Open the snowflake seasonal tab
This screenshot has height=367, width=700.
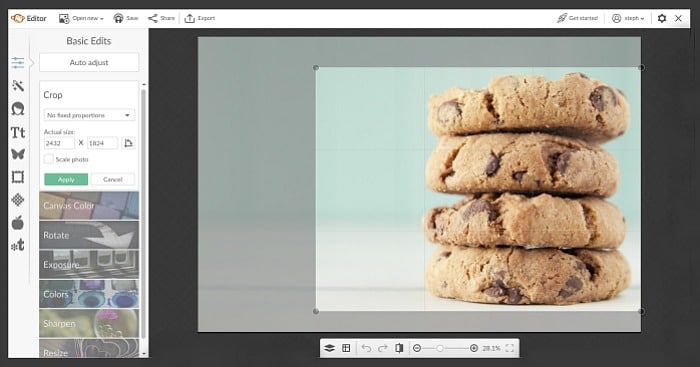point(18,245)
